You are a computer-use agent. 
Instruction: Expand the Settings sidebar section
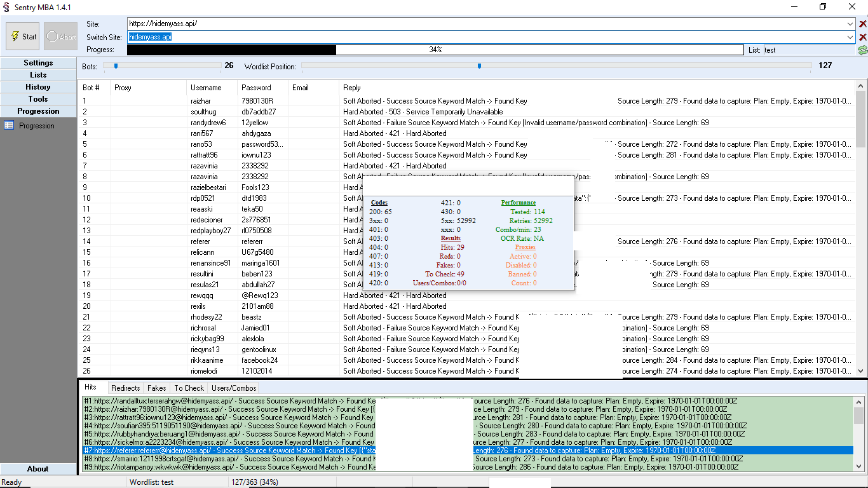(38, 63)
